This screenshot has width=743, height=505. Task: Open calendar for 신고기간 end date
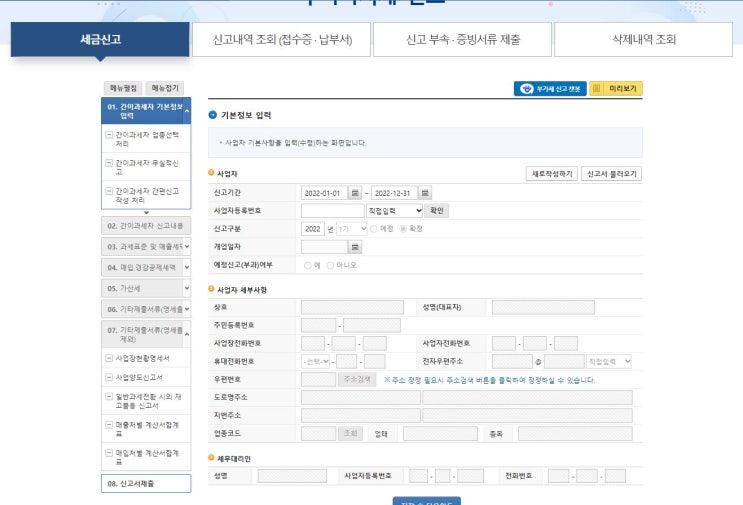pyautogui.click(x=425, y=193)
